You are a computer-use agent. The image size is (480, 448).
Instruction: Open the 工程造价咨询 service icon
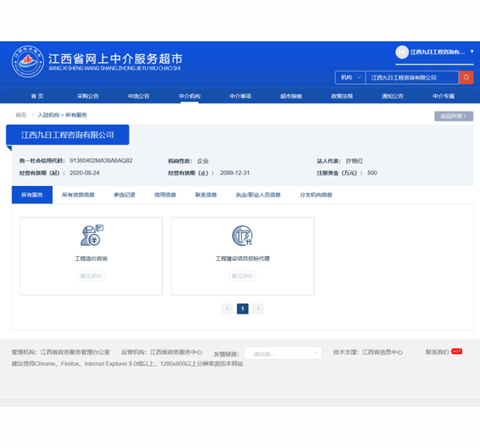pos(91,236)
